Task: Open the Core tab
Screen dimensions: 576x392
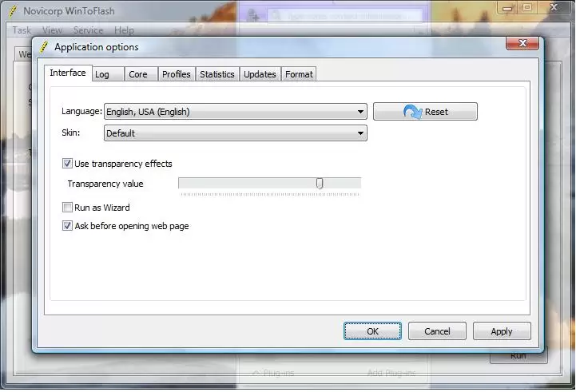Action: tap(141, 74)
